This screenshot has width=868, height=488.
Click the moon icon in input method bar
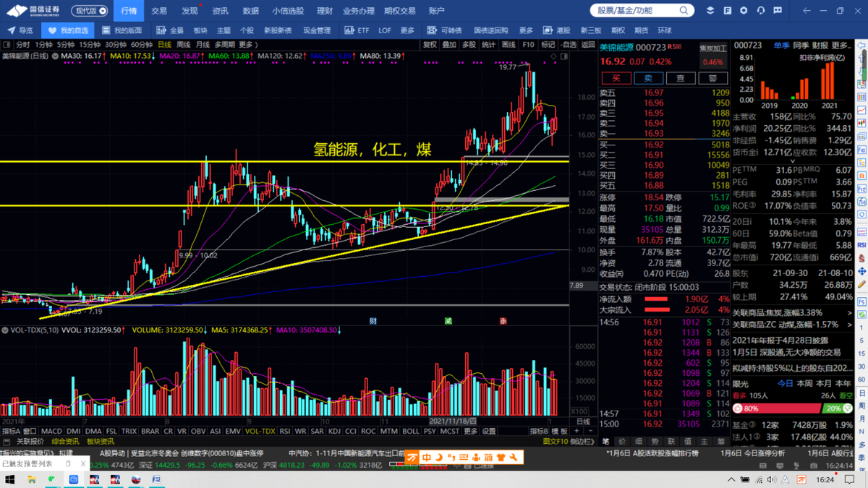(x=439, y=458)
